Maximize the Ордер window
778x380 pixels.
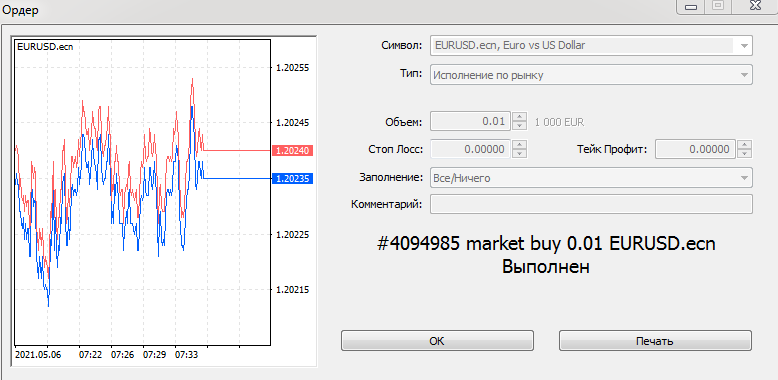[x=718, y=5]
